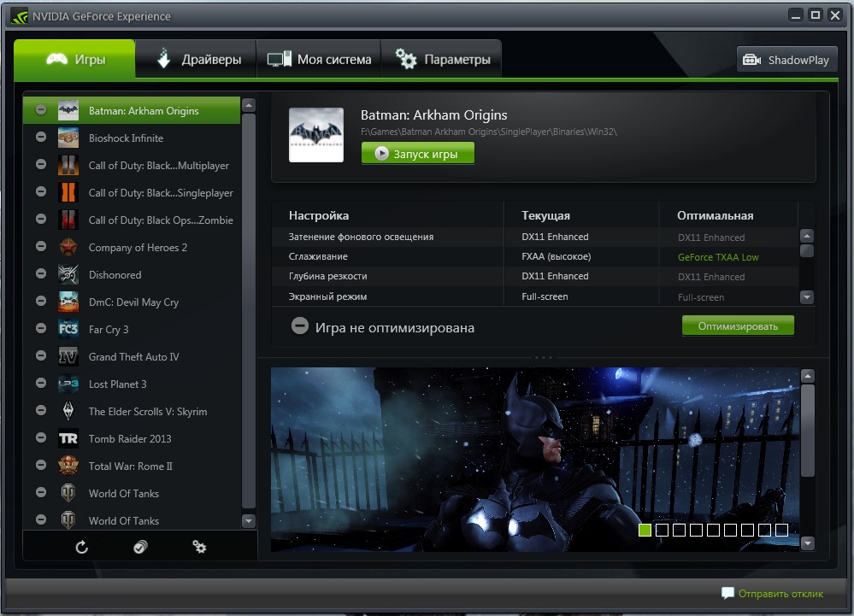Click the status circle beside Tomb Raider 2013
This screenshot has height=616, width=854.
(x=41, y=437)
